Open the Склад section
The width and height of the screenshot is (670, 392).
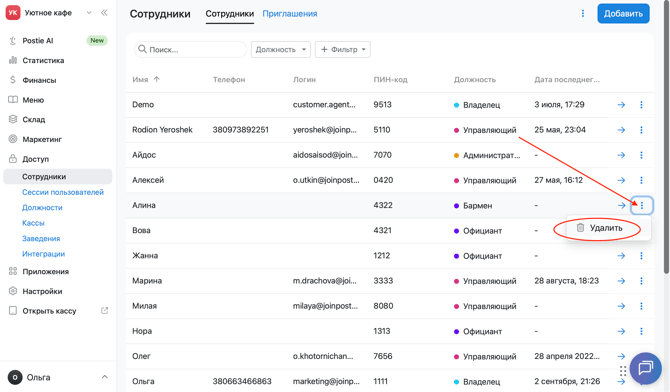click(x=34, y=119)
